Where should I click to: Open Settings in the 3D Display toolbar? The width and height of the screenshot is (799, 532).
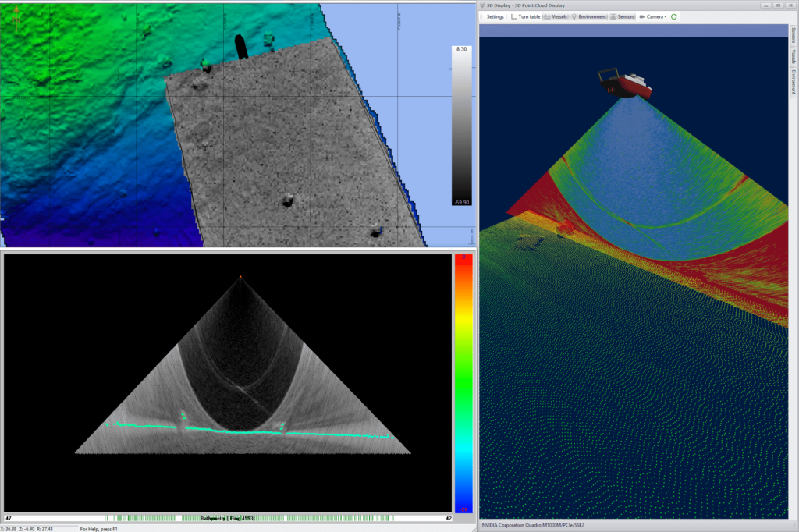[x=494, y=16]
